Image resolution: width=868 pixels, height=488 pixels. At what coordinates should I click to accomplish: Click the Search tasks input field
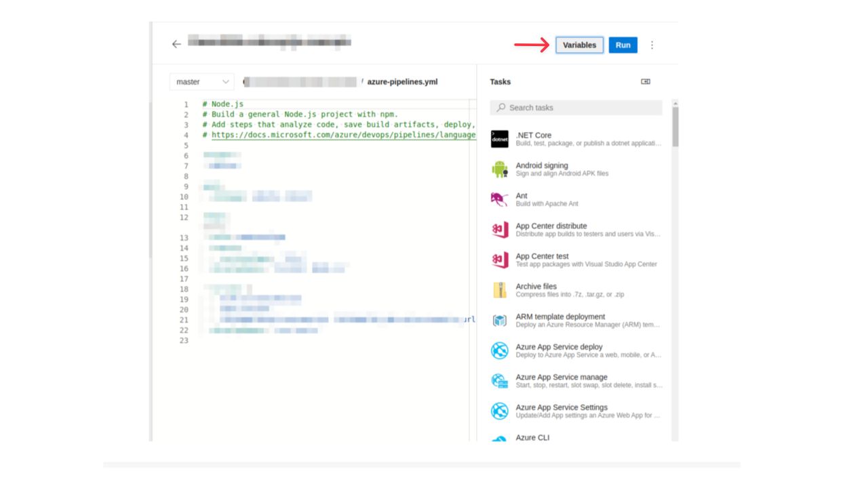pyautogui.click(x=575, y=107)
